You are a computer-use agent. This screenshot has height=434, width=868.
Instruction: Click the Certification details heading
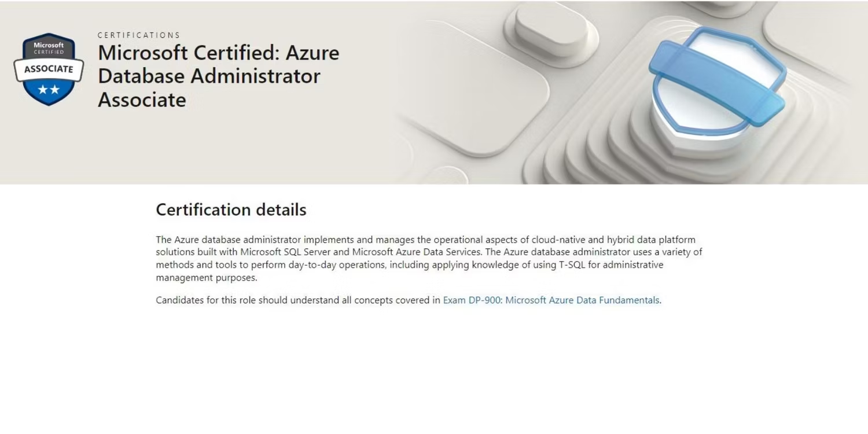(231, 209)
